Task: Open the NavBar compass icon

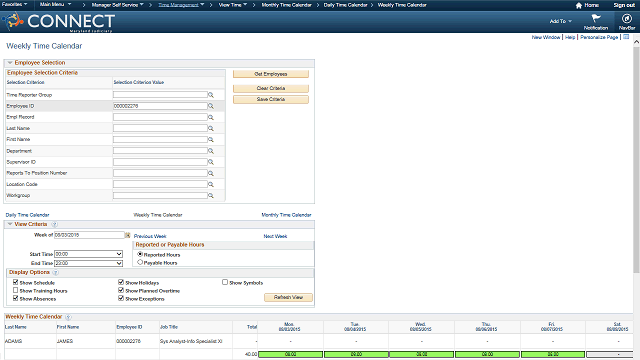Action: pyautogui.click(x=627, y=18)
